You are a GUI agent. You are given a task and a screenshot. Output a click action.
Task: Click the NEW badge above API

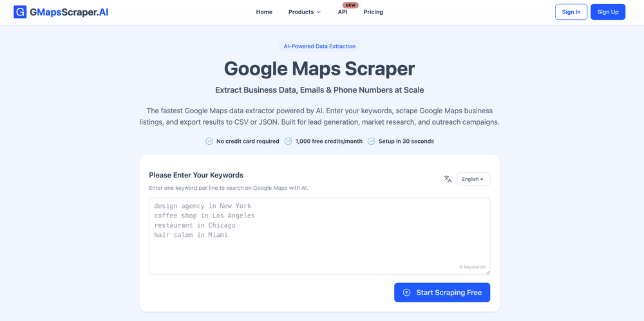[x=350, y=5]
